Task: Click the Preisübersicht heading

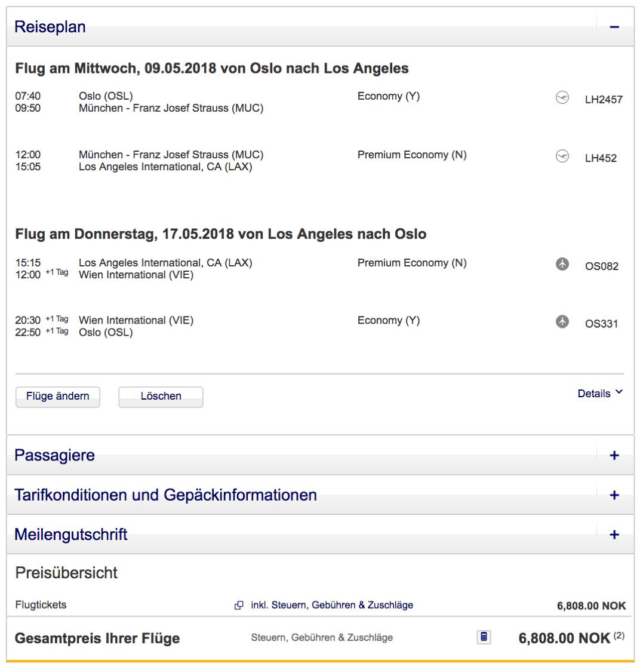Action: coord(66,573)
